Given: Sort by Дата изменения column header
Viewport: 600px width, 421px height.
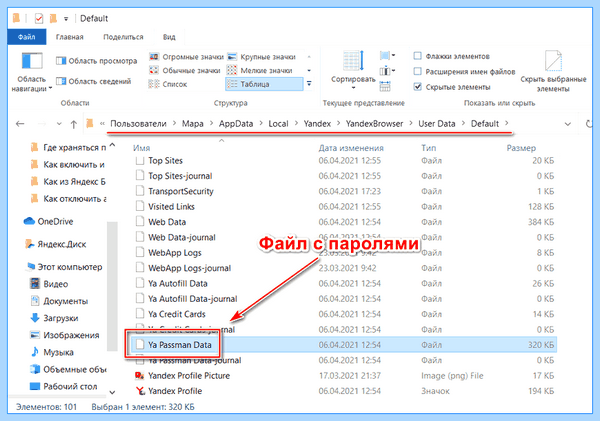Looking at the screenshot, I should 351,148.
